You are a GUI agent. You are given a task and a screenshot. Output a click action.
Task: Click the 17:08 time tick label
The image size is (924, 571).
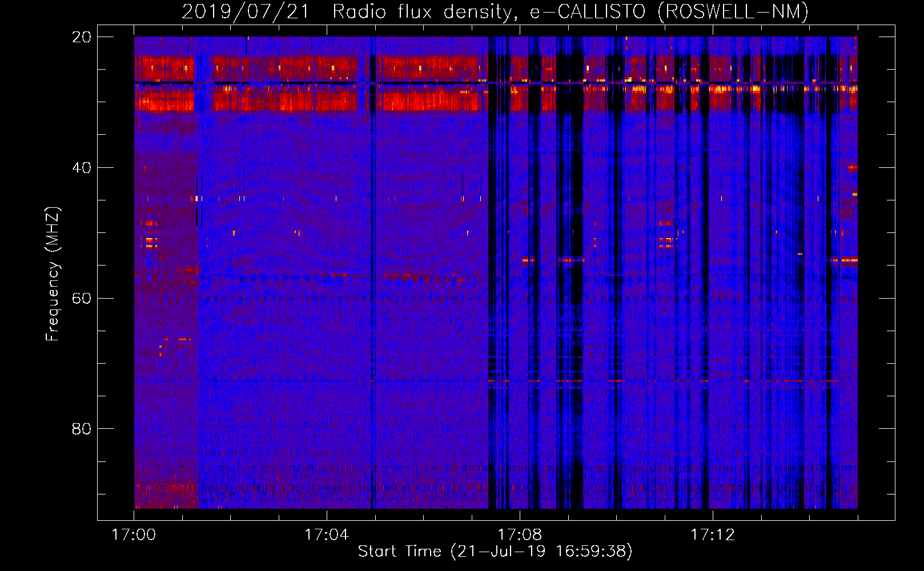[520, 535]
